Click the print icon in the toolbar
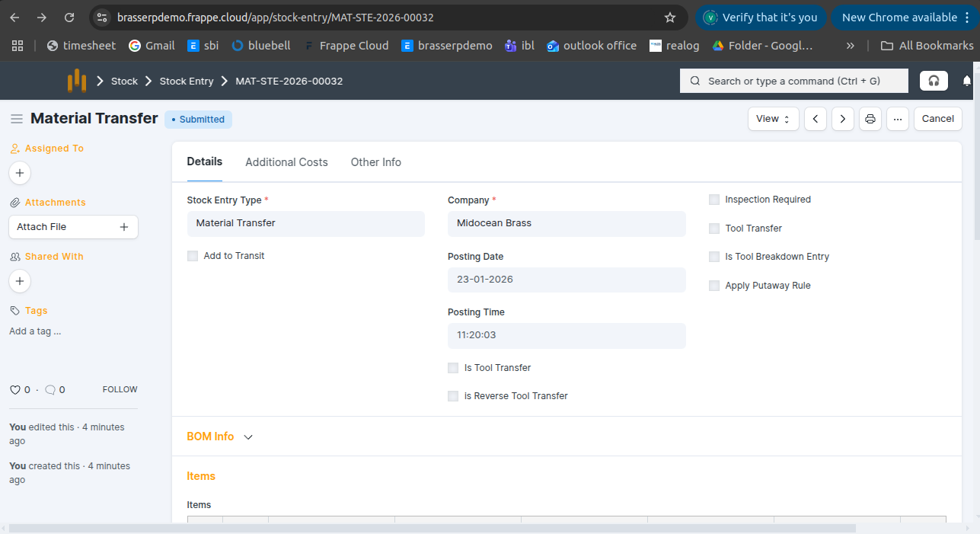Screen dimensions: 980x534 (870, 119)
